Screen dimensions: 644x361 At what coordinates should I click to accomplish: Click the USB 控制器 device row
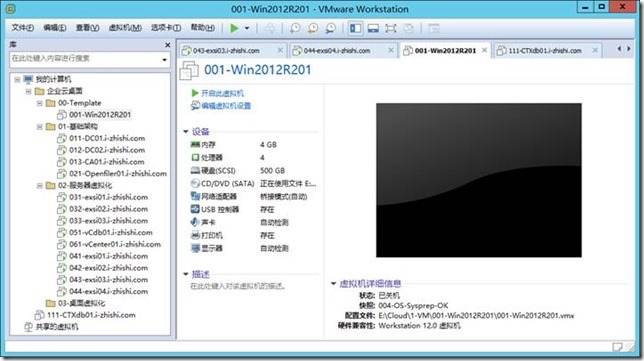[x=254, y=209]
